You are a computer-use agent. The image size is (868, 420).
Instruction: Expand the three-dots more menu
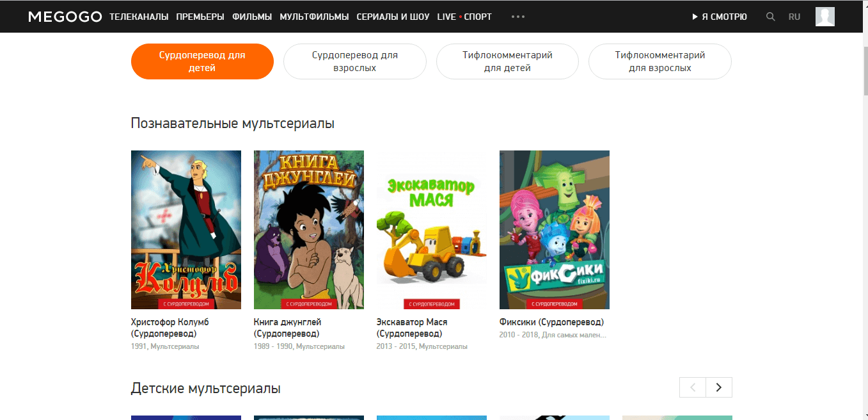pos(518,17)
